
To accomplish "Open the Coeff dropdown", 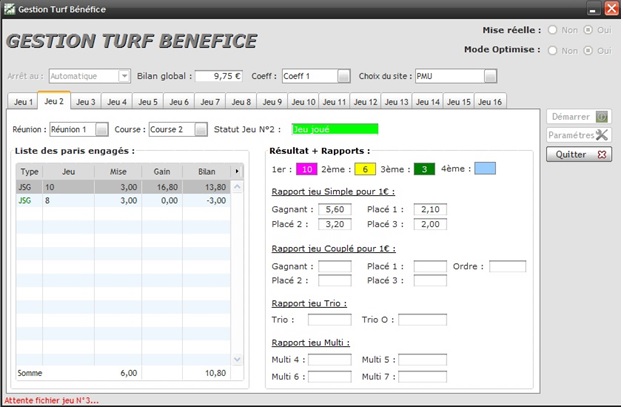I will (x=344, y=76).
